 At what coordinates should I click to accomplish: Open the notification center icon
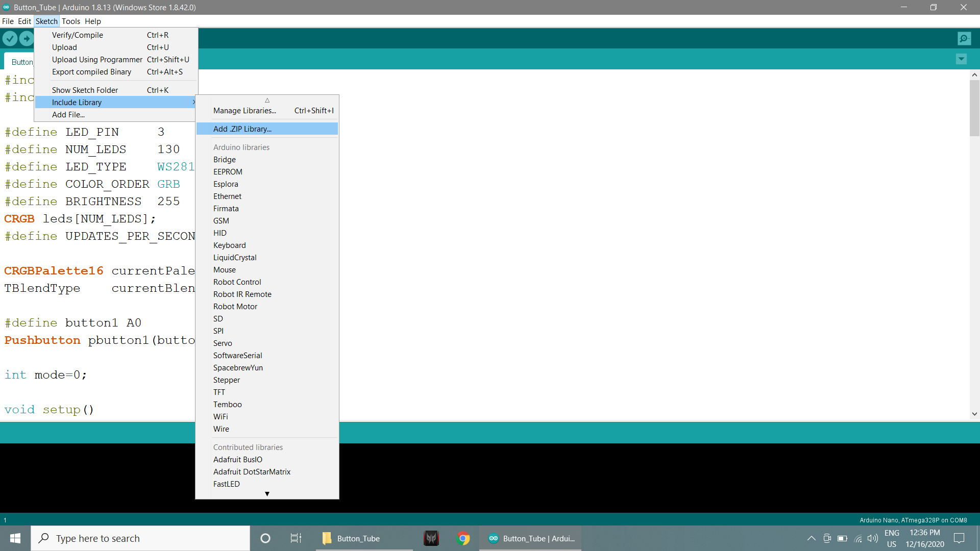[x=959, y=538]
